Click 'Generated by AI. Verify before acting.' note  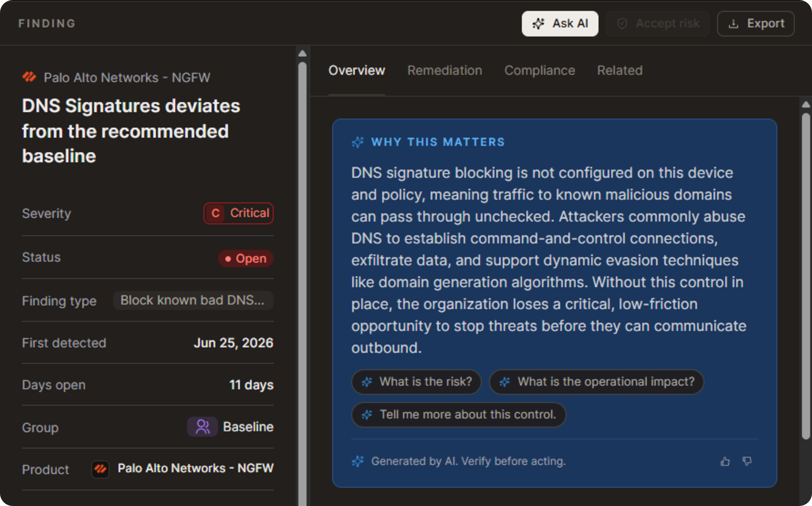[x=468, y=462]
